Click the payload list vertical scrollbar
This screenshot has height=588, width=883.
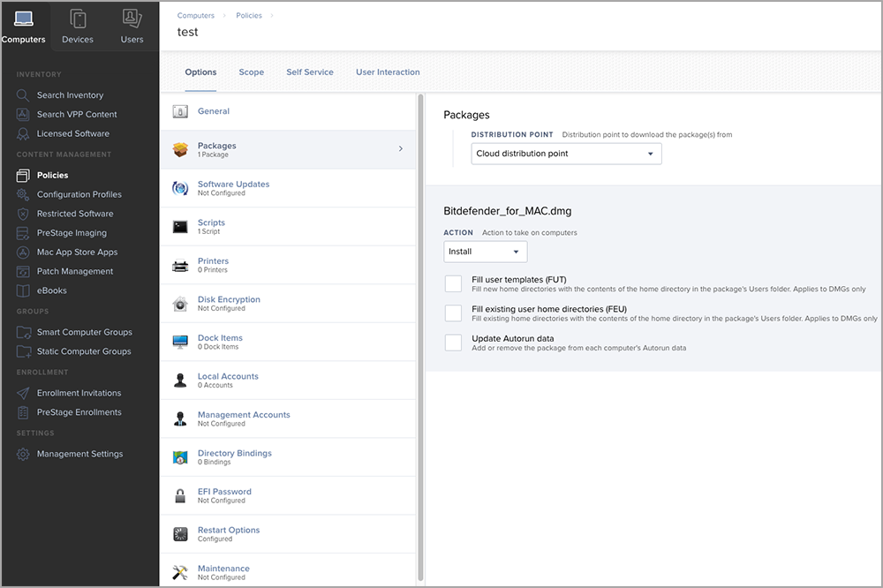(421, 335)
